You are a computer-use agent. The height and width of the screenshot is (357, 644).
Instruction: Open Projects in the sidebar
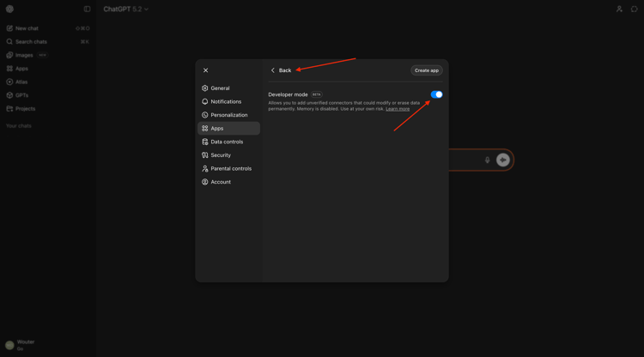tap(48, 109)
